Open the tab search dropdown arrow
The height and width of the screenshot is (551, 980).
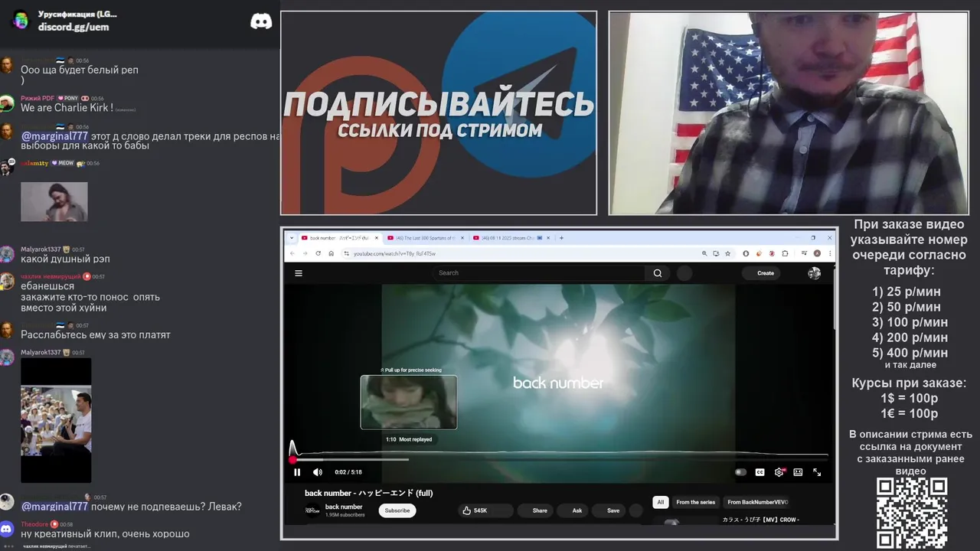tap(292, 238)
